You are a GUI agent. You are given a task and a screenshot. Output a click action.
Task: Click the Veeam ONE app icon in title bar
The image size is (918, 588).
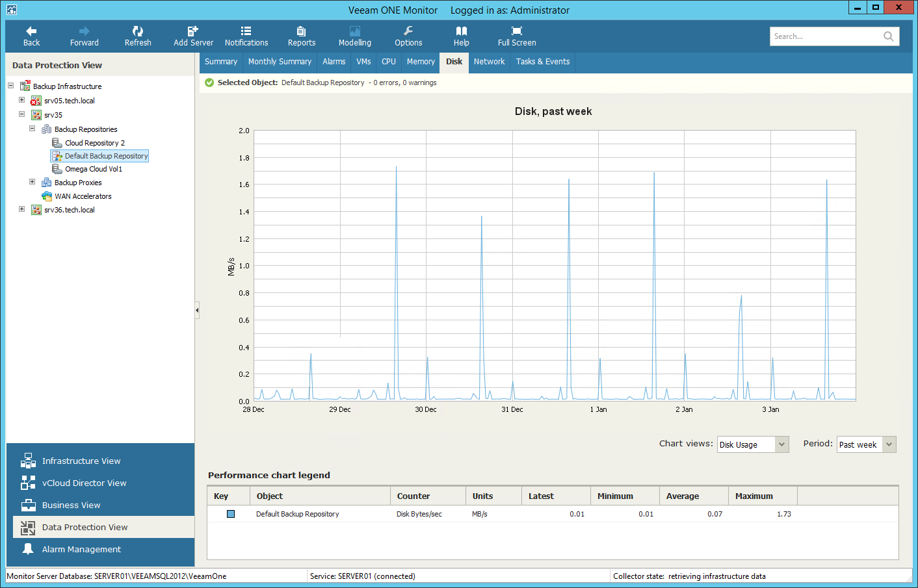[11, 10]
